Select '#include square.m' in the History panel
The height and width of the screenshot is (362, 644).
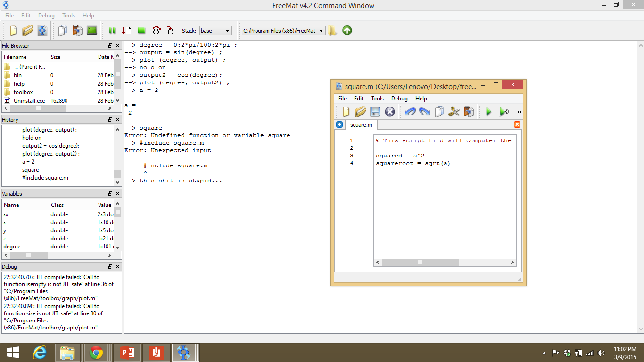click(x=45, y=178)
